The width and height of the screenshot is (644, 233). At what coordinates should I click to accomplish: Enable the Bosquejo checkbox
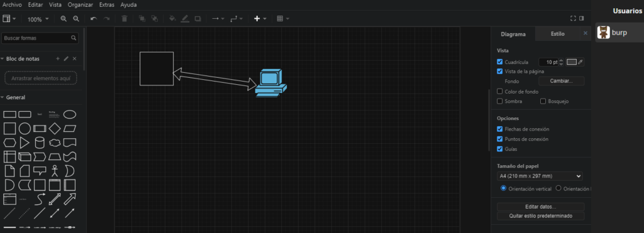543,101
